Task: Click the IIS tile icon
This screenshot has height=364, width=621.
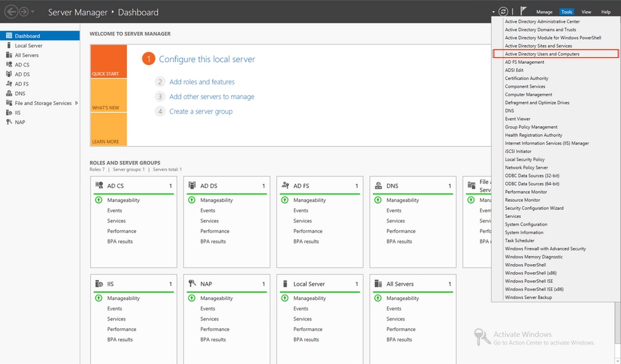Action: tap(99, 283)
